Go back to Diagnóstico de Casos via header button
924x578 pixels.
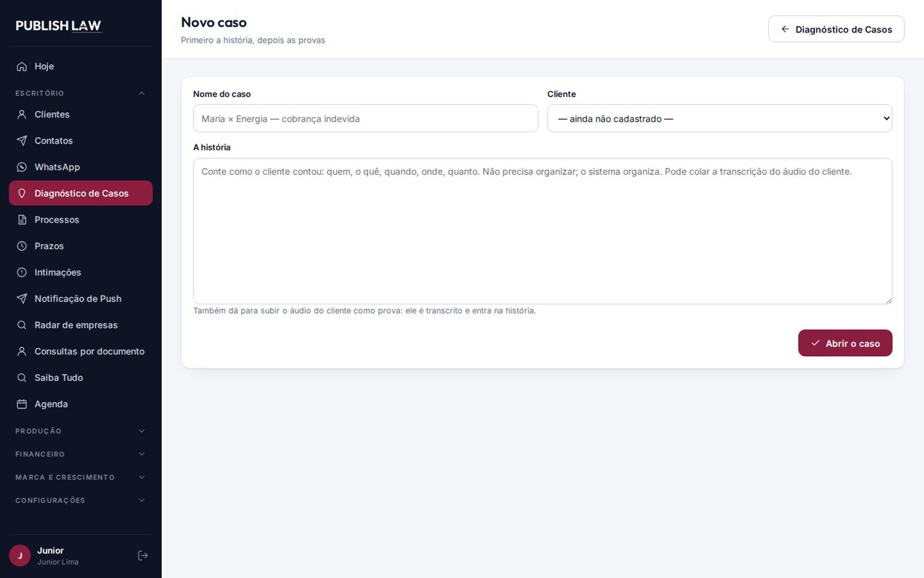coord(836,29)
